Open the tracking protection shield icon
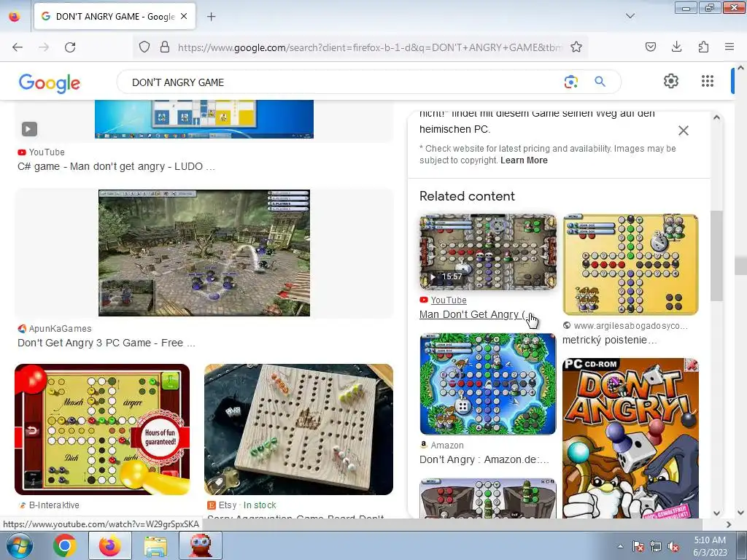This screenshot has height=560, width=747. pyautogui.click(x=144, y=47)
